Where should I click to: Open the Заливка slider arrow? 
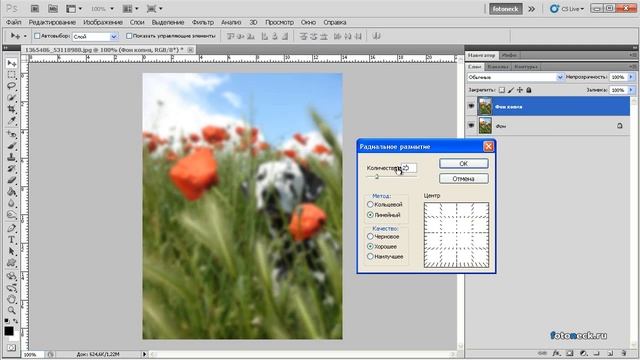(x=631, y=90)
